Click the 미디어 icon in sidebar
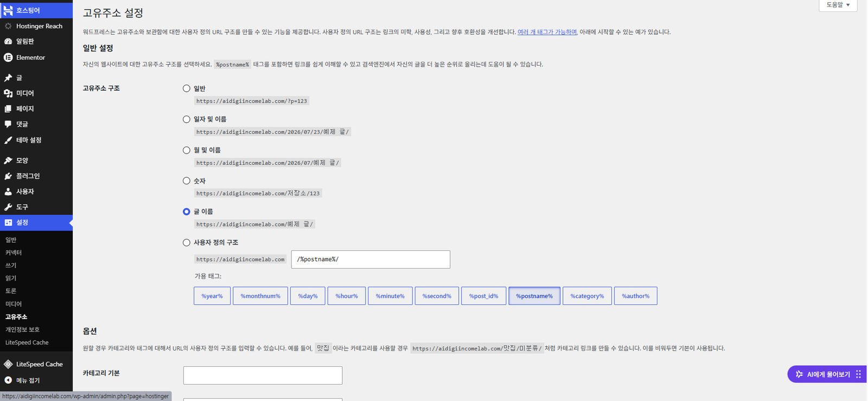This screenshot has height=401, width=868. [x=8, y=93]
